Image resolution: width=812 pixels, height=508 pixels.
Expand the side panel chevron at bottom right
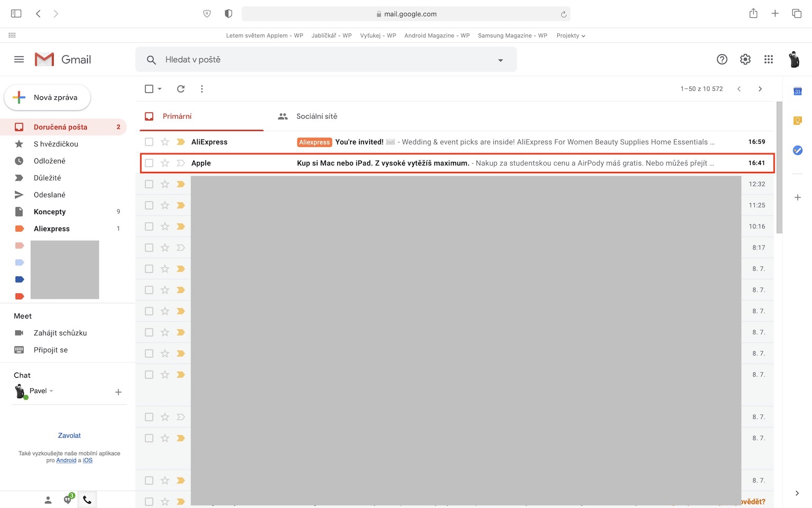click(797, 493)
